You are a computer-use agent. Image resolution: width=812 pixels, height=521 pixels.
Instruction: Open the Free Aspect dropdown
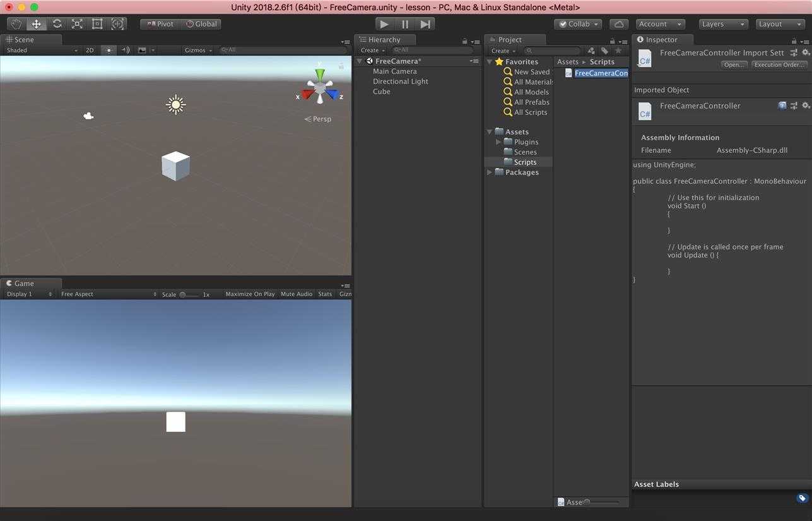point(109,294)
